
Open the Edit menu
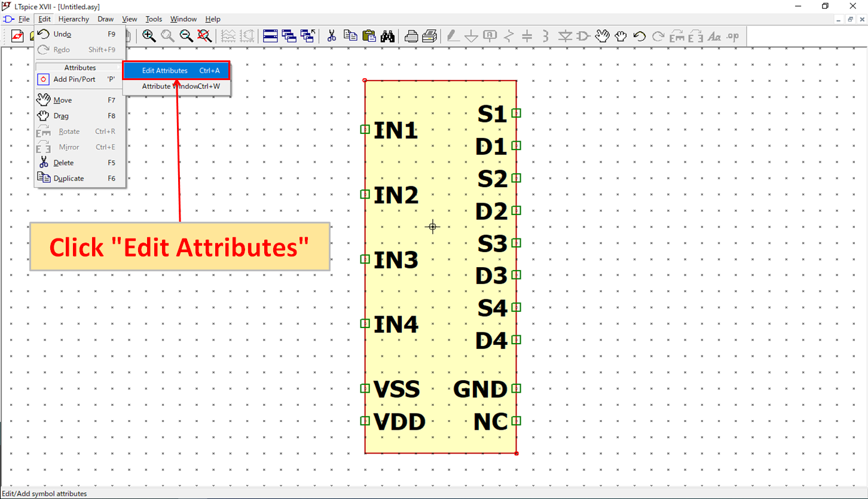[x=44, y=19]
